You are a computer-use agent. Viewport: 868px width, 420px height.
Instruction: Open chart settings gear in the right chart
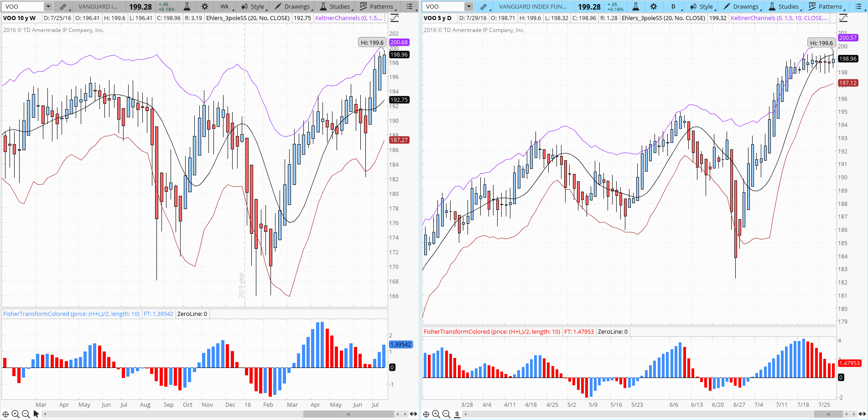point(654,7)
